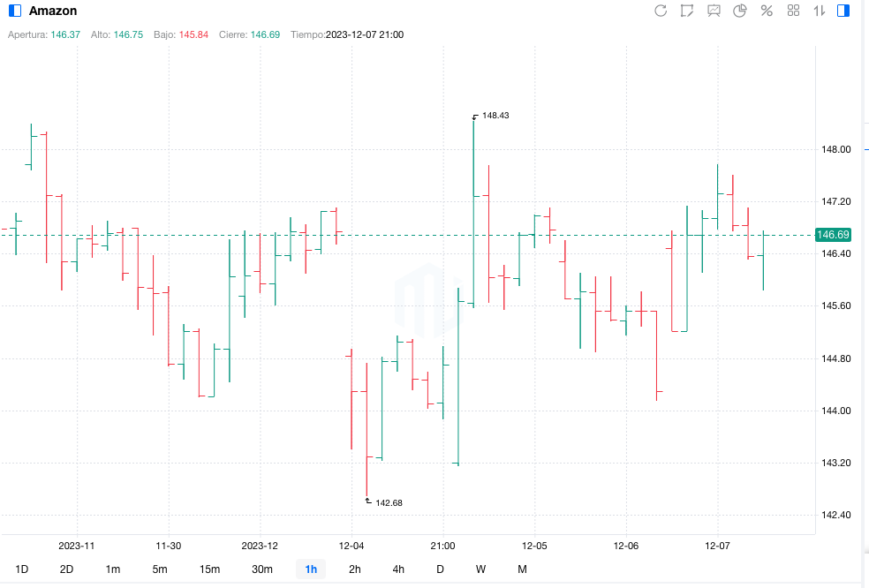Viewport: 869px width, 588px height.
Task: Select the 1D timeframe
Action: 22,569
